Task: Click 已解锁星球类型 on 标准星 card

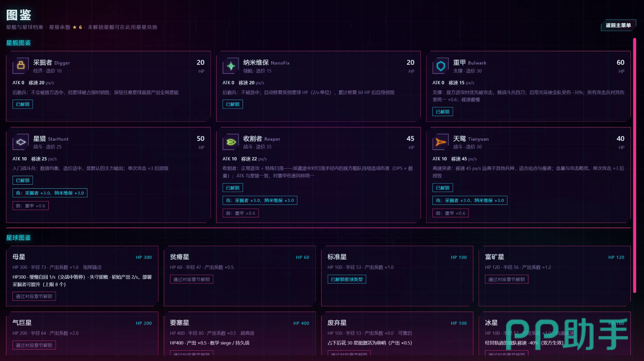Action: [347, 279]
